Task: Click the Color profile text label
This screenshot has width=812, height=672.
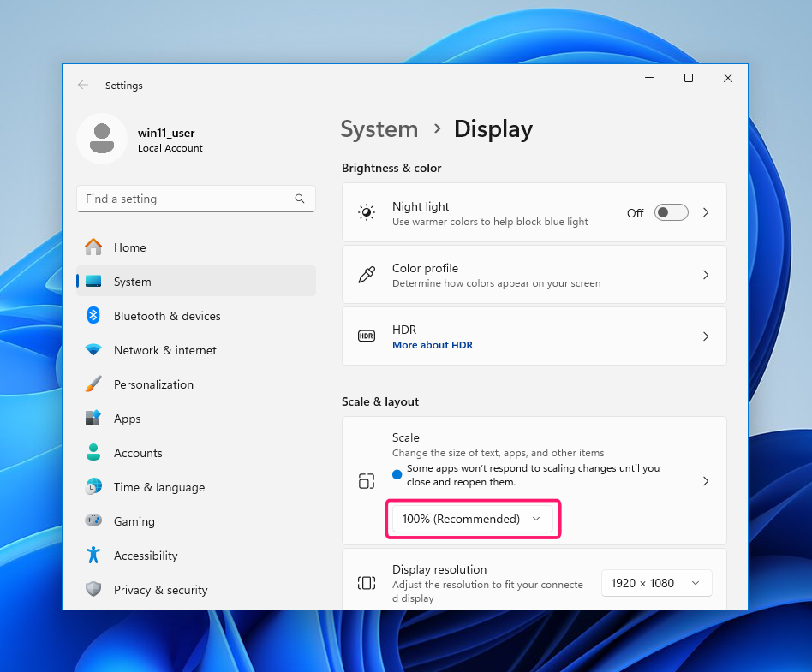Action: tap(425, 268)
